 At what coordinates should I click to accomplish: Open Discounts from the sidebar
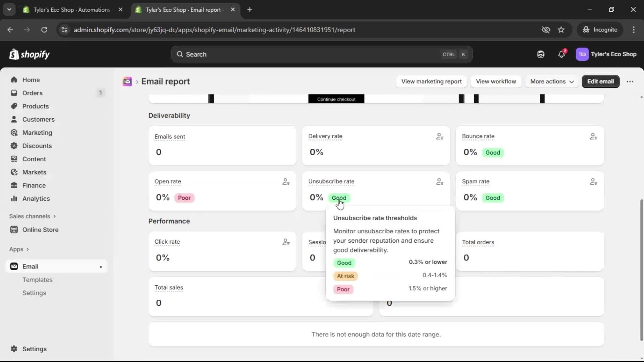click(x=37, y=145)
